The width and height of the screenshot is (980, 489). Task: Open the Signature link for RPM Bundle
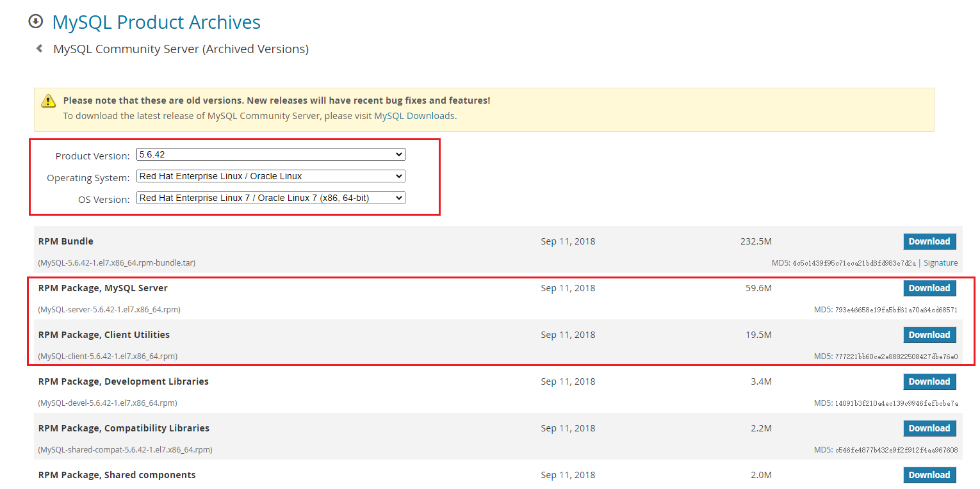tap(941, 263)
